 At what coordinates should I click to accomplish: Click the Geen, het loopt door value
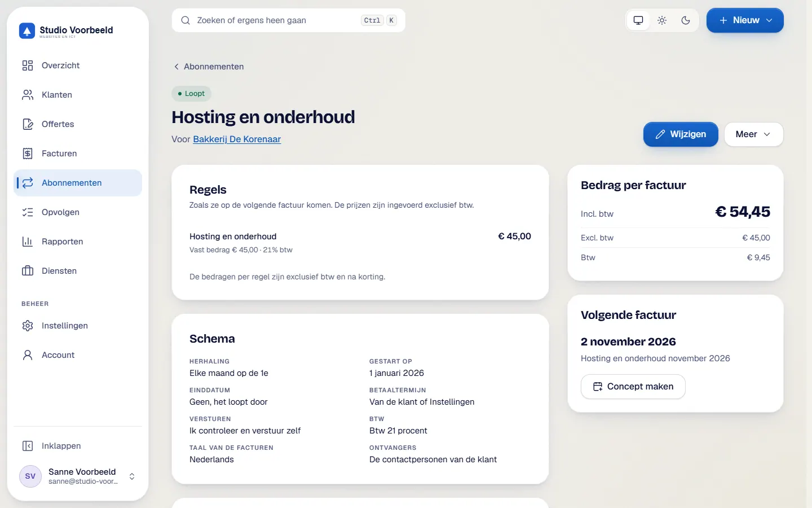click(228, 402)
